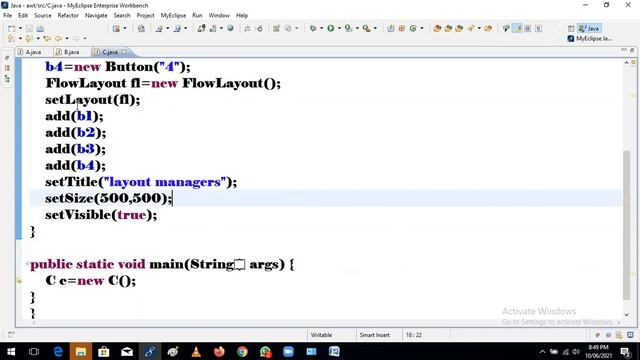Create a class with green C icon
640x360 pixels.
click(413, 28)
